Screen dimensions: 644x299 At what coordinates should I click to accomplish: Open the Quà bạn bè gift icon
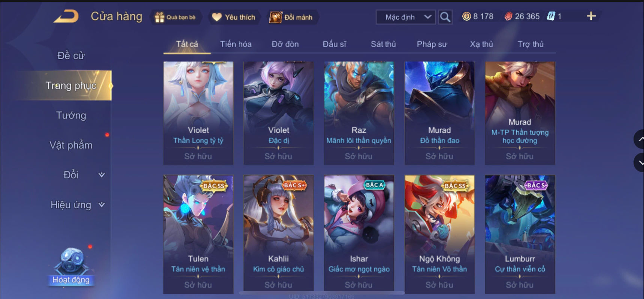click(x=160, y=17)
